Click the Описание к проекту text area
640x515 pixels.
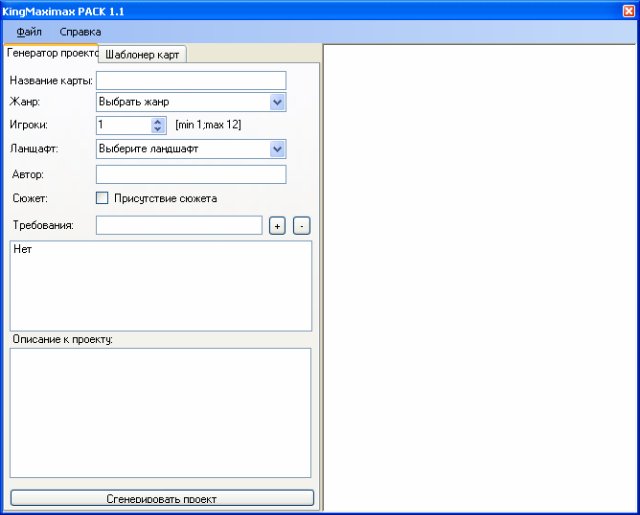point(160,412)
